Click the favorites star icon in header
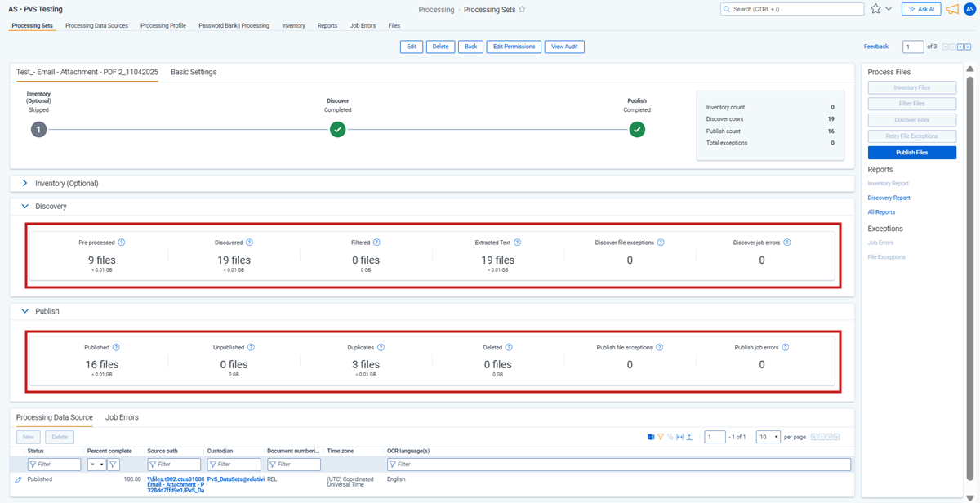 point(875,9)
